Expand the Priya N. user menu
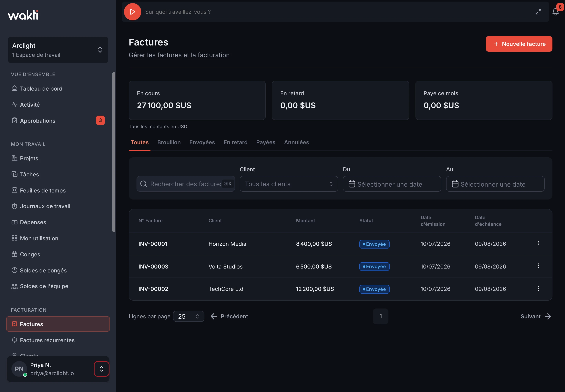This screenshot has width=565, height=392. (x=102, y=369)
